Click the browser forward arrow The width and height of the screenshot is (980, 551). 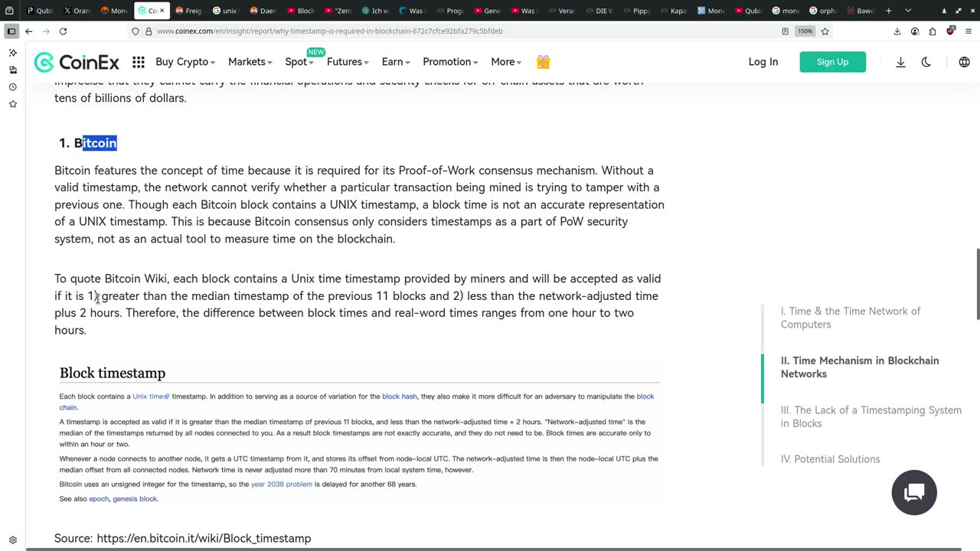(46, 31)
